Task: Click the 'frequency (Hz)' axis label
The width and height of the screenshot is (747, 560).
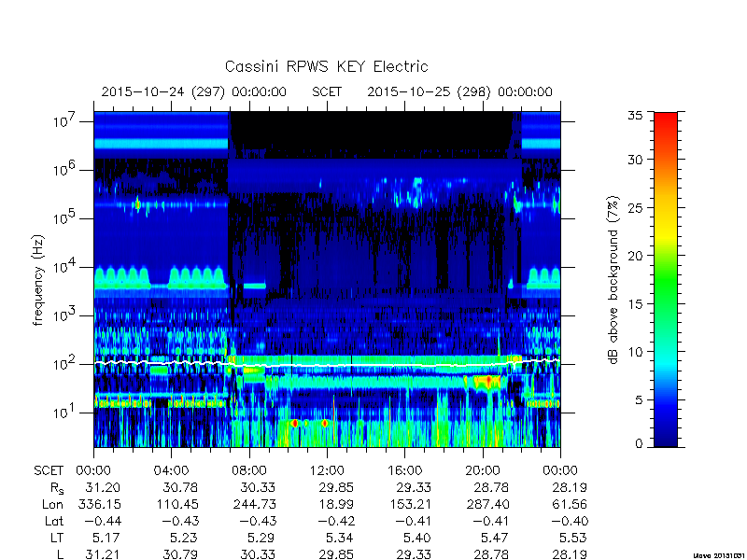Action: coord(38,280)
